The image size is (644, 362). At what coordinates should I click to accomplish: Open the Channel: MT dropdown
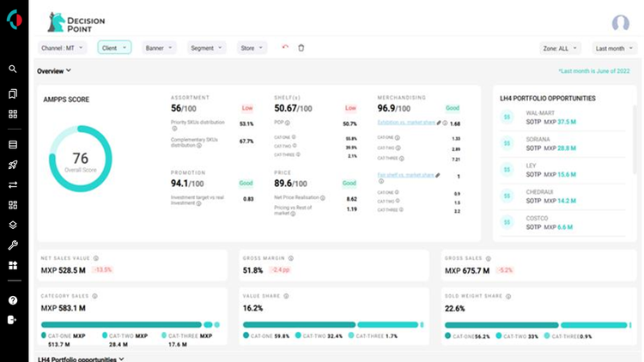[62, 48]
